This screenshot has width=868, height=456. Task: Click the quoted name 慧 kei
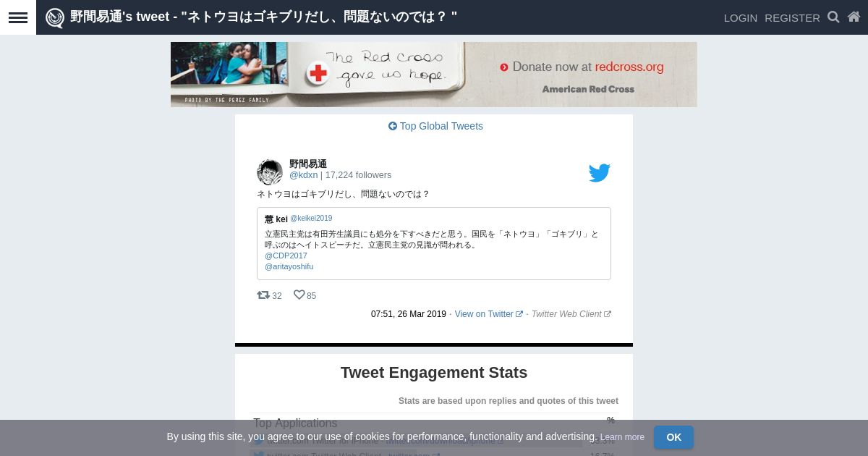point(276,219)
